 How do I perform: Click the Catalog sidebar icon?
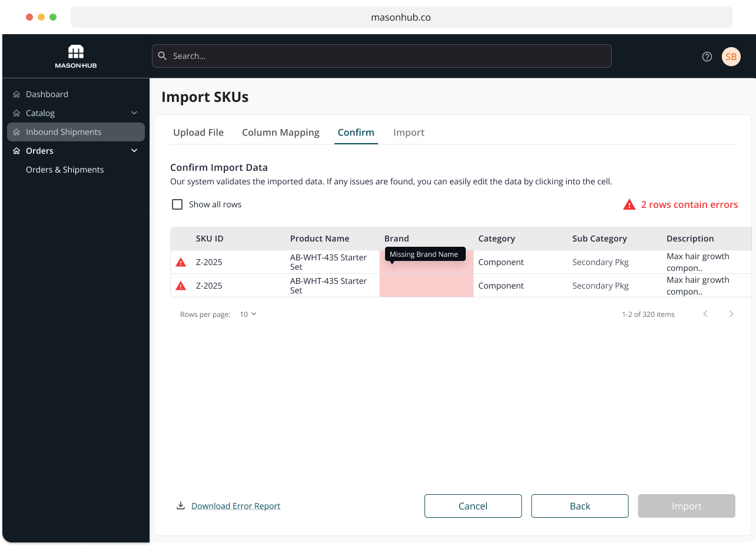pos(16,113)
